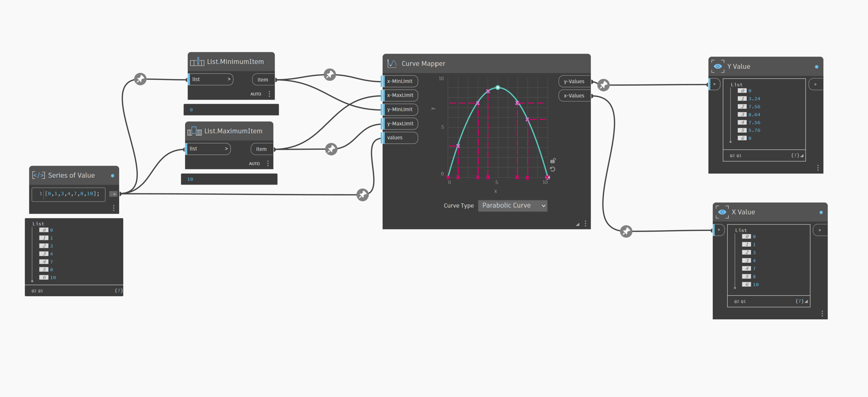This screenshot has height=397, width=868.
Task: Select the pin on List.MinimumItem's input wire
Action: pyautogui.click(x=140, y=79)
